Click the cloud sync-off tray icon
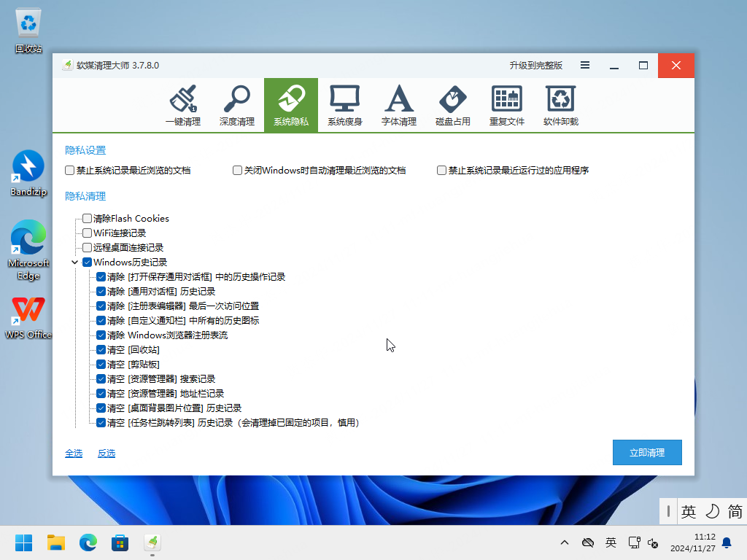The image size is (747, 560). click(588, 542)
